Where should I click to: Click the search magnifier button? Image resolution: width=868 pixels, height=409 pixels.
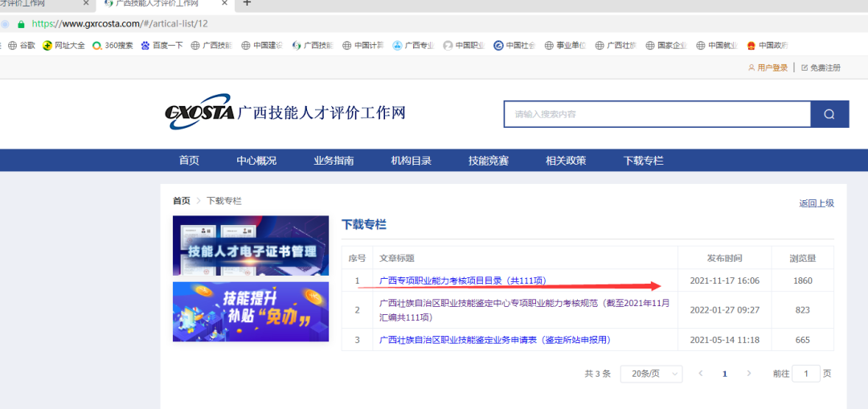[829, 114]
